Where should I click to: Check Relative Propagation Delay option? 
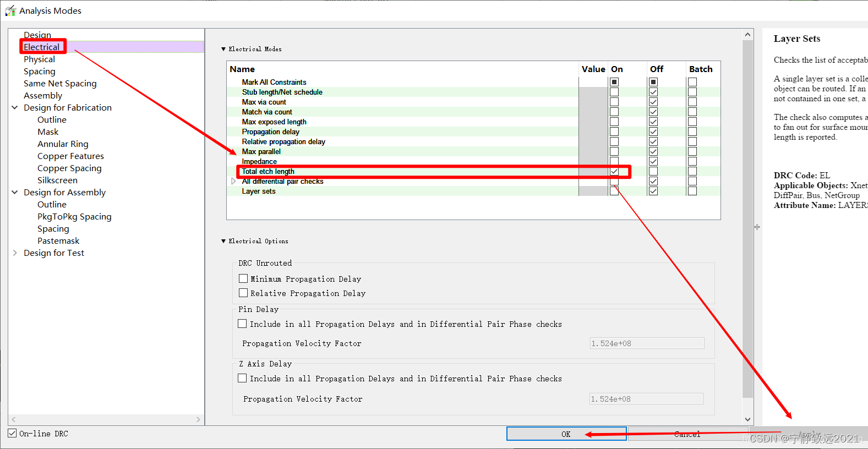[x=243, y=293]
